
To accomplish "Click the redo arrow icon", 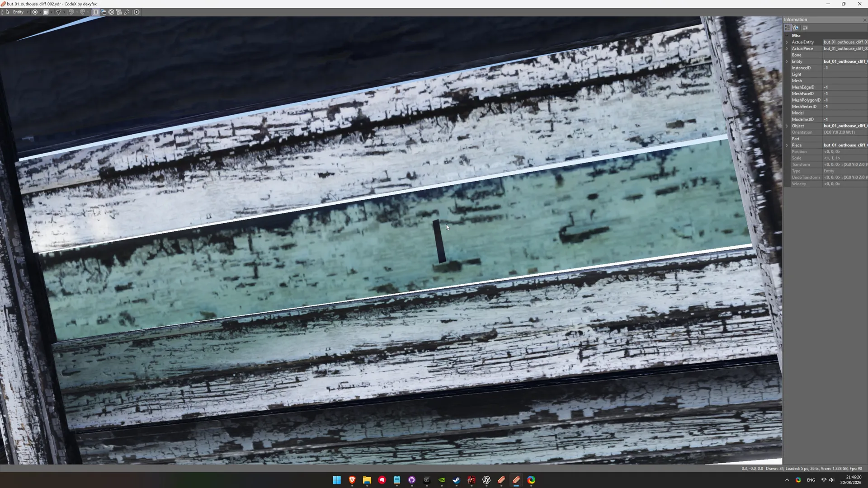I will (x=82, y=12).
